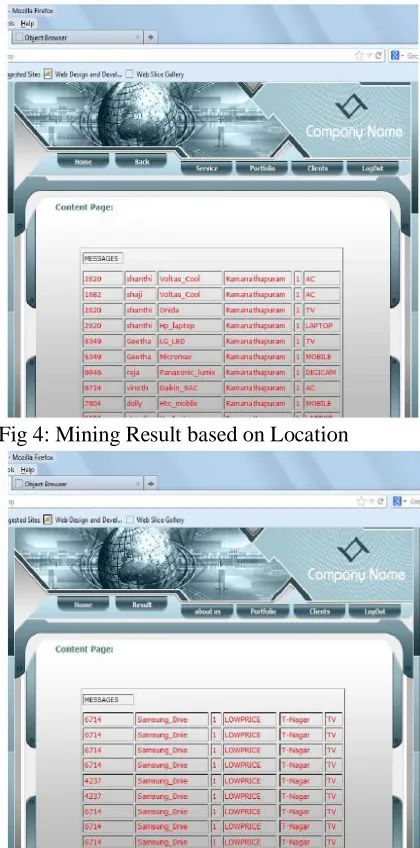
Task: Reload the page in top window
Action: point(378,55)
